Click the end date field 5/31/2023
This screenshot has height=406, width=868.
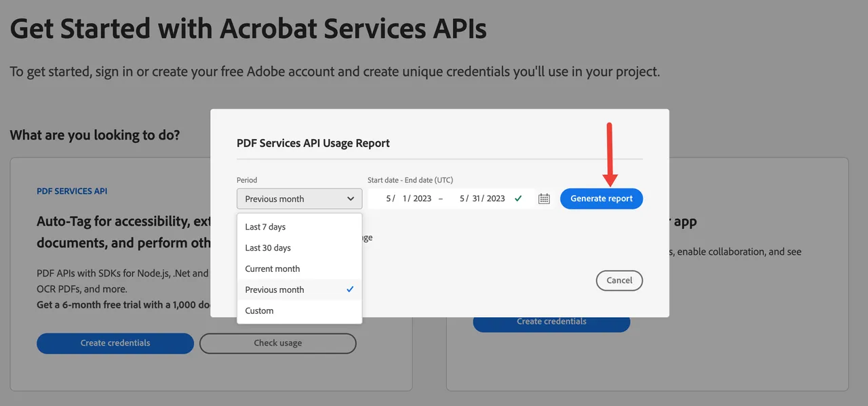coord(482,199)
